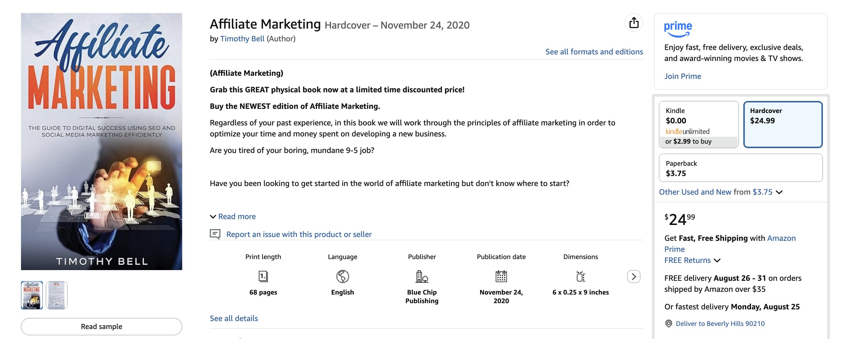868x339 pixels.
Task: Click the Print length page icon
Action: pos(263,276)
